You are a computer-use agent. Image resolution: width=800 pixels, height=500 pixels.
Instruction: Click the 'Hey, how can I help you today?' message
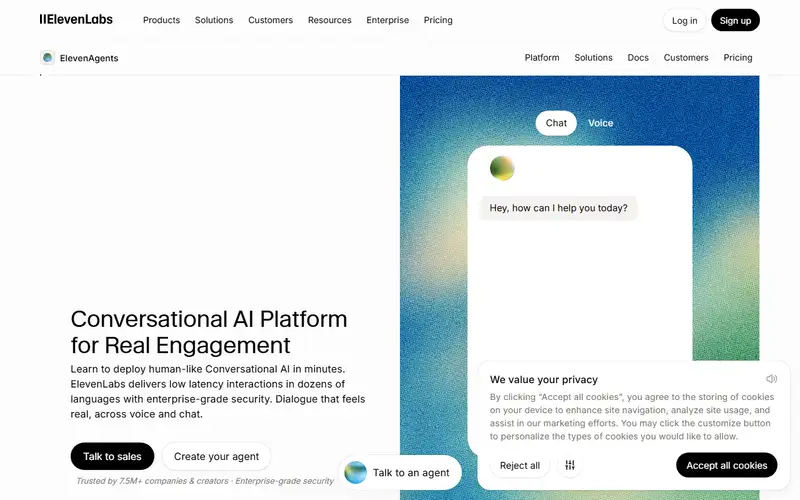tap(558, 208)
